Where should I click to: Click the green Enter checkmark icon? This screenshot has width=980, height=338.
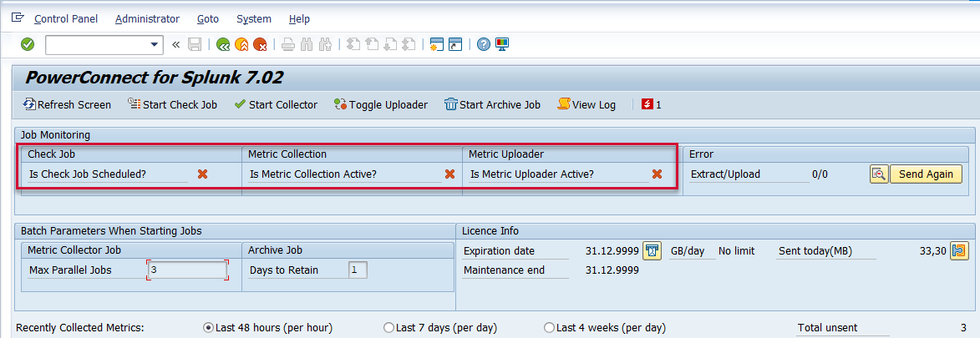coord(28,44)
